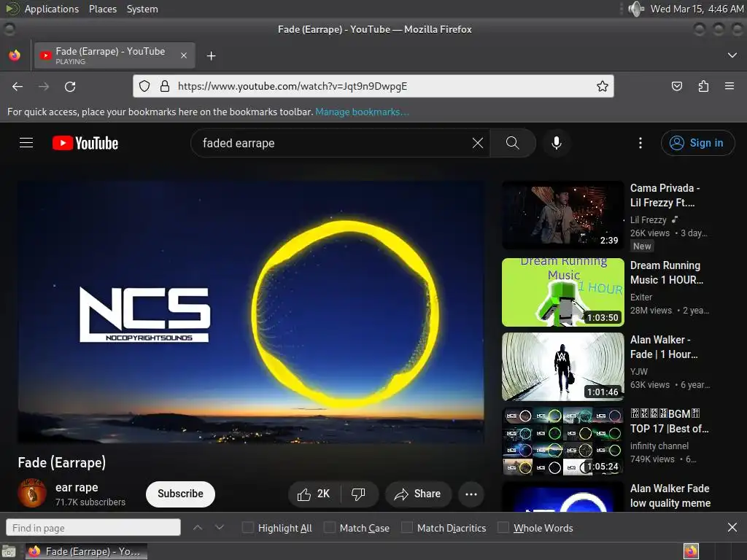The width and height of the screenshot is (747, 560).
Task: Open the Firefox extensions icon
Action: point(703,86)
